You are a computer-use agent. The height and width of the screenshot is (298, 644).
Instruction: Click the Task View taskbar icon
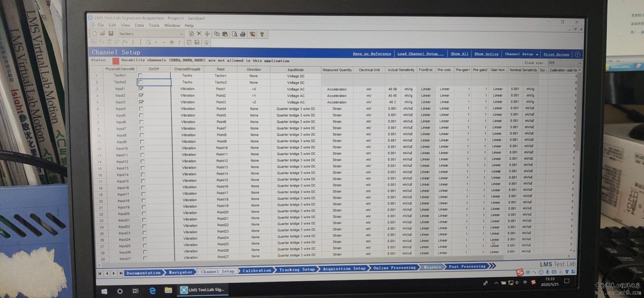click(136, 291)
